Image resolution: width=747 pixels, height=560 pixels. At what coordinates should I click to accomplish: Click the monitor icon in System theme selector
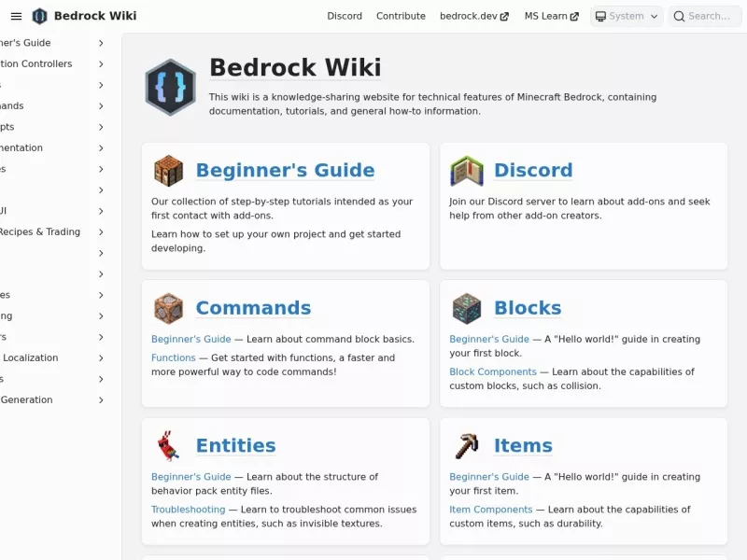pyautogui.click(x=600, y=17)
